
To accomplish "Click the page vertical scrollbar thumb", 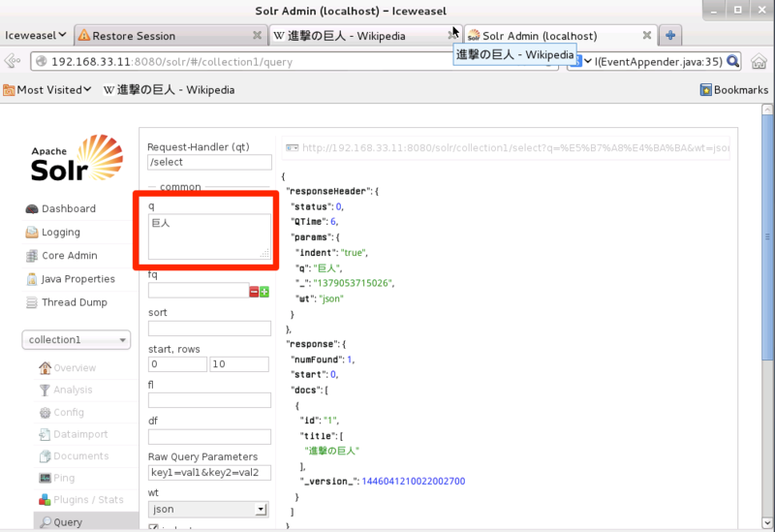I will coord(767,237).
